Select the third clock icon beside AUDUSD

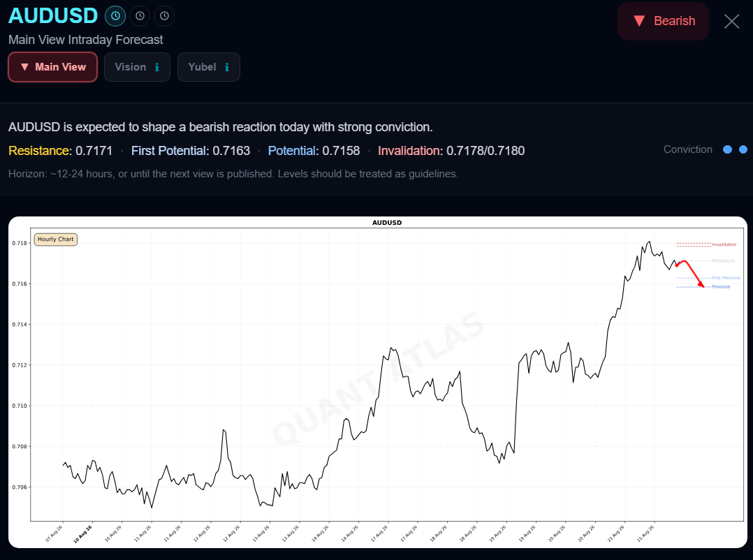164,16
